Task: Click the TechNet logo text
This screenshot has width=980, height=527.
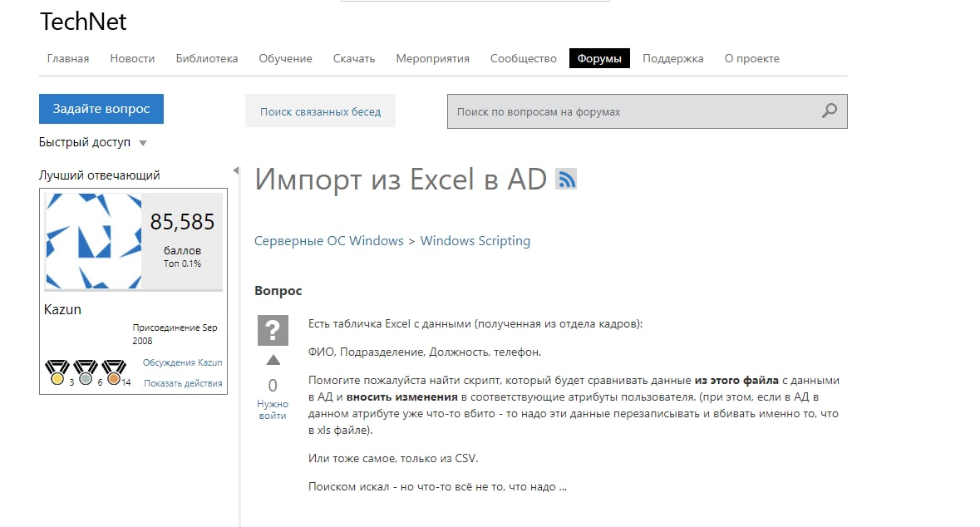Action: click(x=83, y=22)
